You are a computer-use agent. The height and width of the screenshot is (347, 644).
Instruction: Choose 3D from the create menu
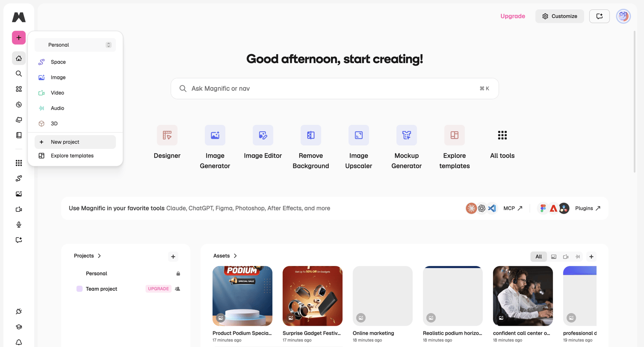[x=75, y=123]
